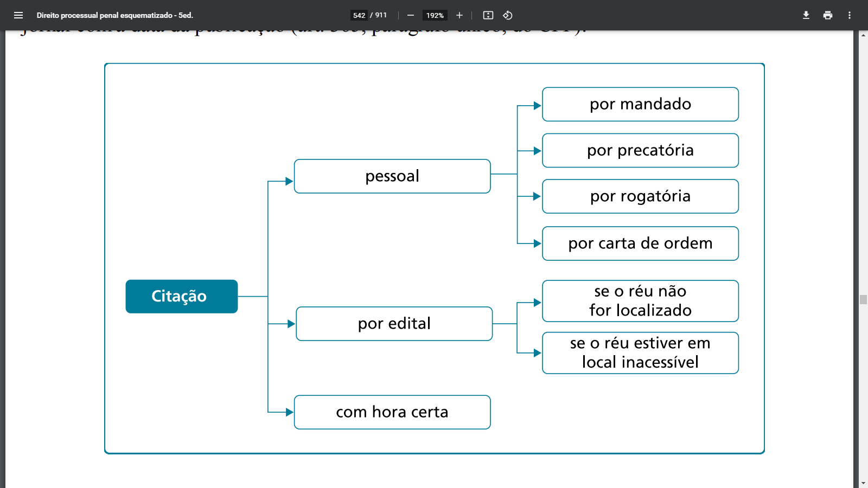Click the document title in the toolbar
The width and height of the screenshot is (868, 488).
(115, 15)
